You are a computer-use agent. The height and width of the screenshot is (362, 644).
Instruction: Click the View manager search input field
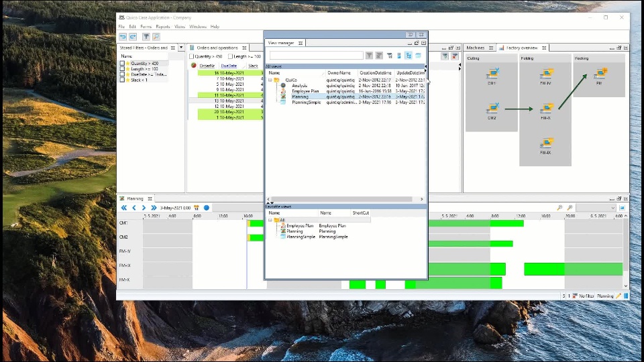(x=316, y=55)
